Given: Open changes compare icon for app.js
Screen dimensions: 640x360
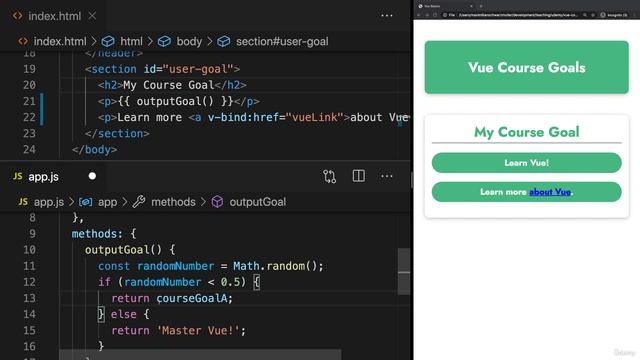Looking at the screenshot, I should pyautogui.click(x=329, y=176).
